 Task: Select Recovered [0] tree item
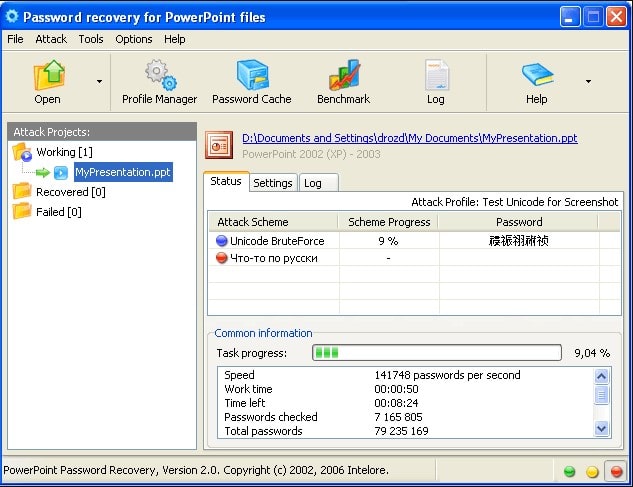coord(71,192)
